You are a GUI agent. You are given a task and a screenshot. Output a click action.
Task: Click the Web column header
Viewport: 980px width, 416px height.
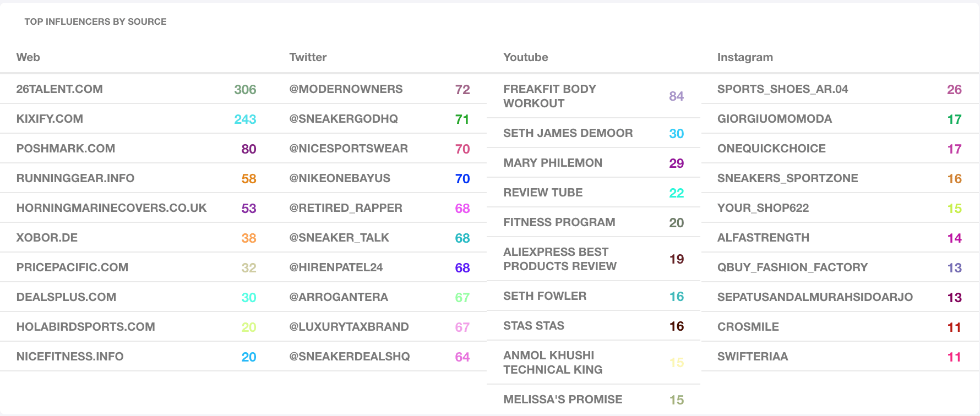(x=28, y=57)
